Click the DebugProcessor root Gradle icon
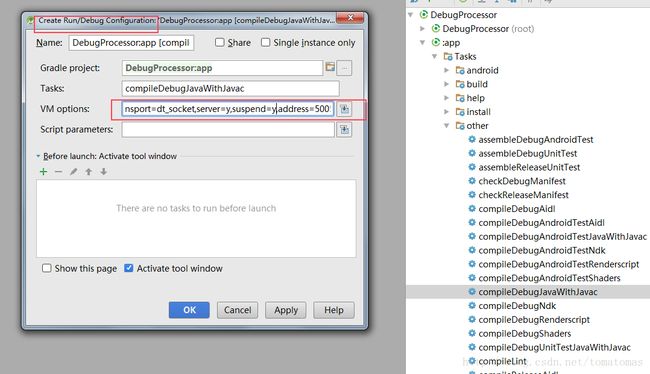Image resolution: width=650 pixels, height=374 pixels. click(424, 15)
